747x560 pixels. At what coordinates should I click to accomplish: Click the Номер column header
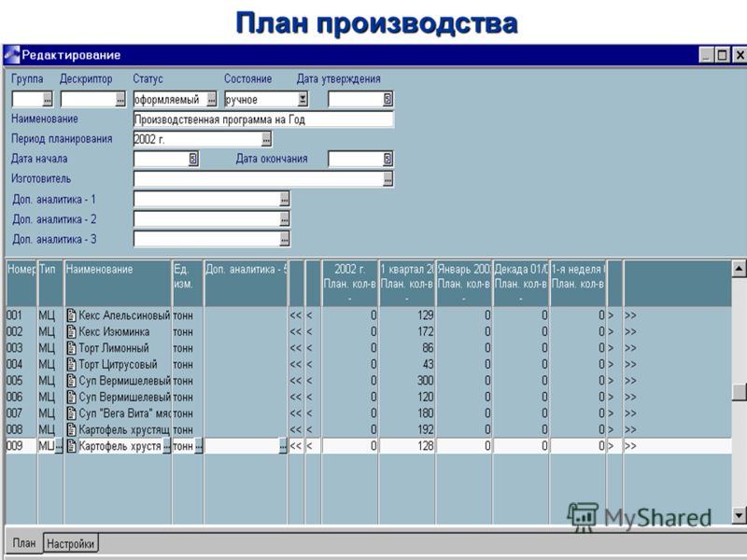[x=21, y=283]
